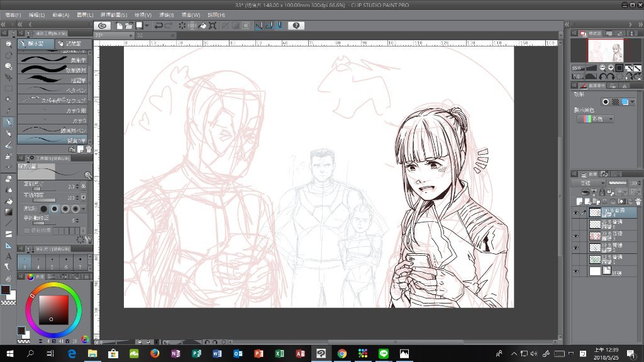This screenshot has width=644, height=362.
Task: Set anti-aliasing to strongest (last circle)
Action: 75,209
